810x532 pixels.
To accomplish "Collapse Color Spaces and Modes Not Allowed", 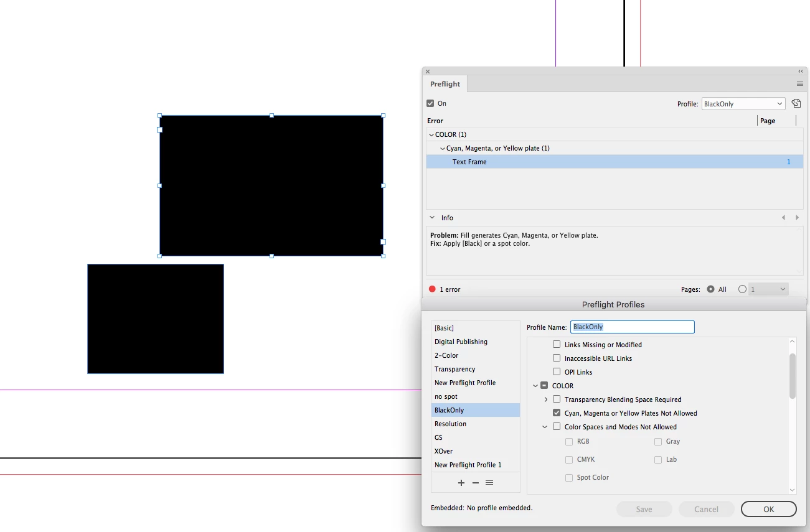I will click(x=545, y=427).
